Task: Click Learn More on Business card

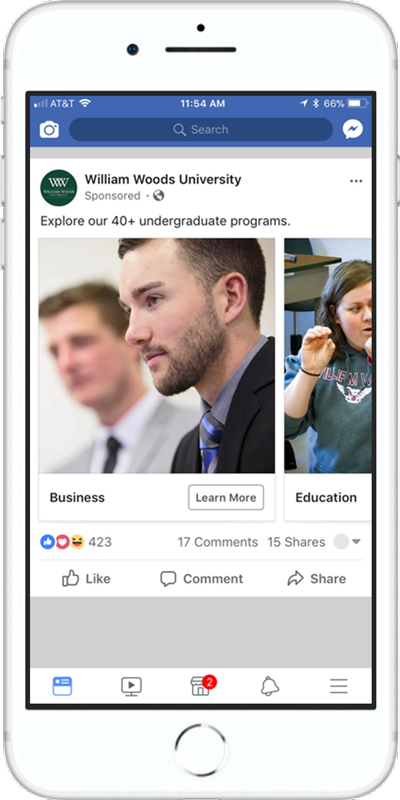Action: [x=226, y=497]
